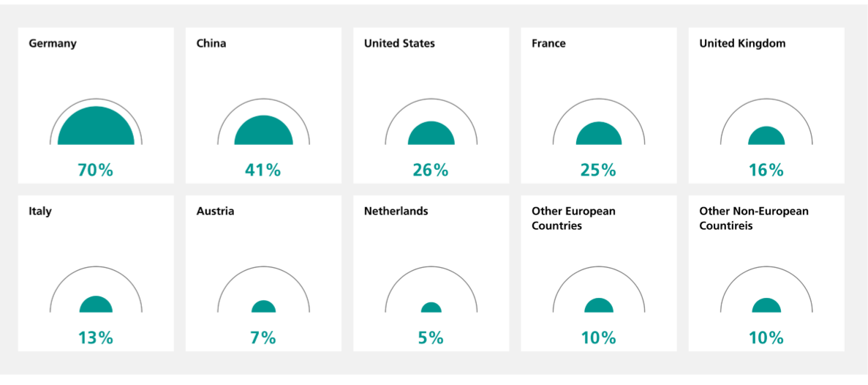
Task: Click the Other Non-European Countries gauge
Action: [x=766, y=305]
